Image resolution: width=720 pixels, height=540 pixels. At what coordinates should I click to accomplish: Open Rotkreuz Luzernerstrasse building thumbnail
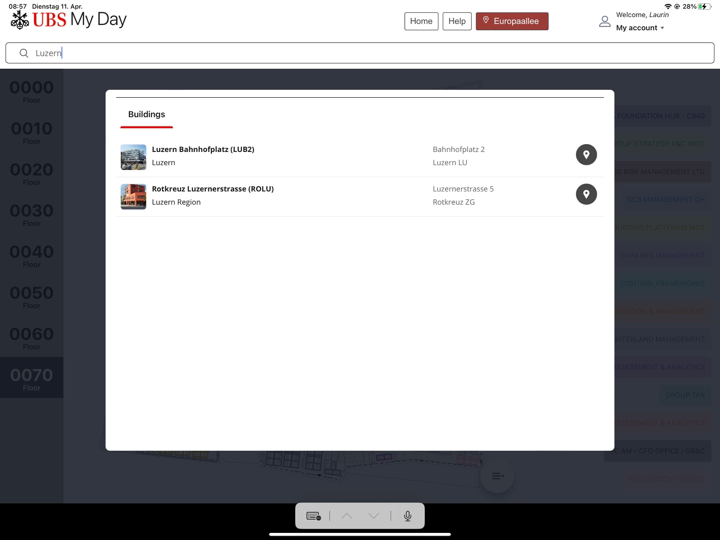click(133, 196)
